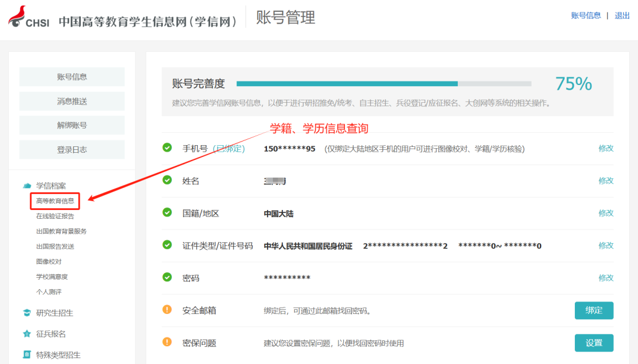Click the 建议您设置密保问题 hint text
The width and height of the screenshot is (638, 364).
334,343
